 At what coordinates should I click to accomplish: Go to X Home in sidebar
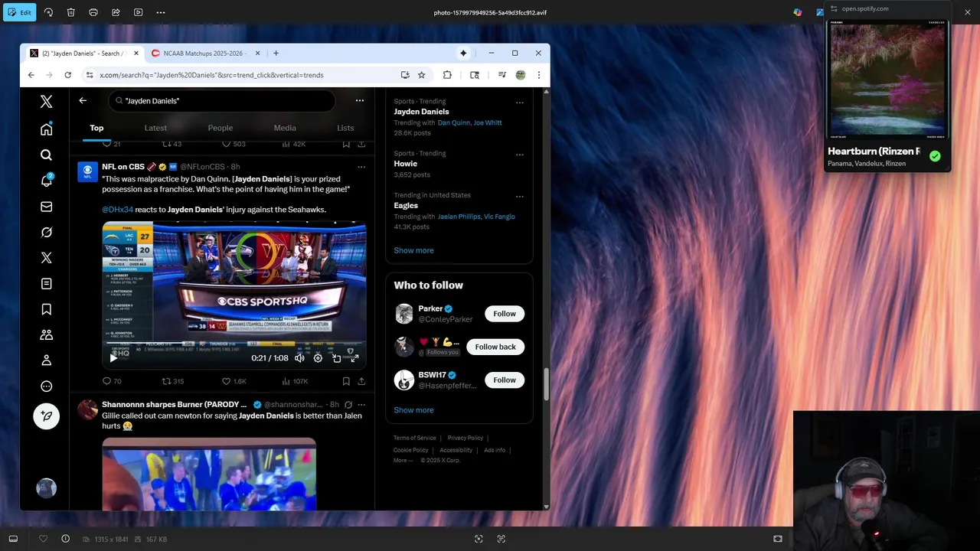[x=46, y=129]
